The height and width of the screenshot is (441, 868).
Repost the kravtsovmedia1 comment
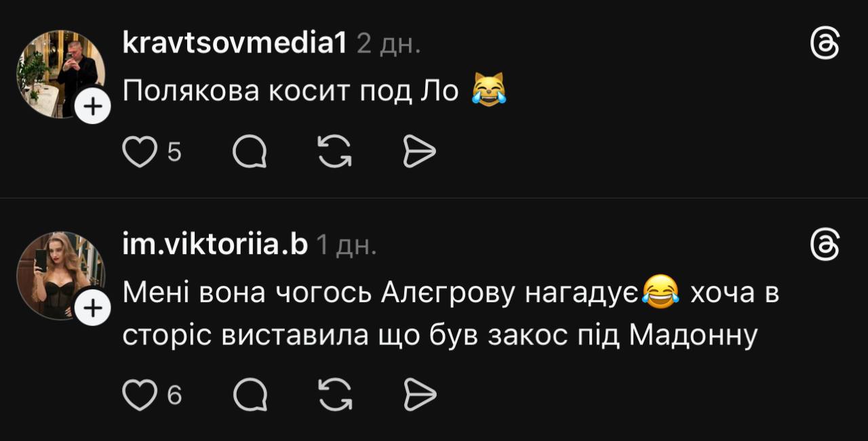click(335, 152)
